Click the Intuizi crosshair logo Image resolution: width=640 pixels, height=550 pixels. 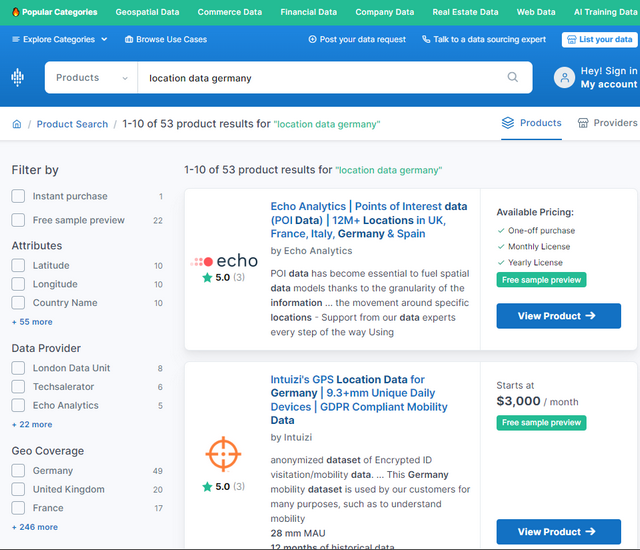pyautogui.click(x=223, y=453)
